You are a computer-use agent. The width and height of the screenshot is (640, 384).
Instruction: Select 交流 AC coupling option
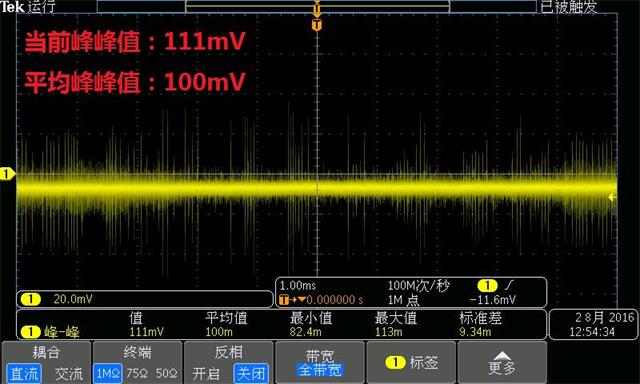[x=69, y=374]
